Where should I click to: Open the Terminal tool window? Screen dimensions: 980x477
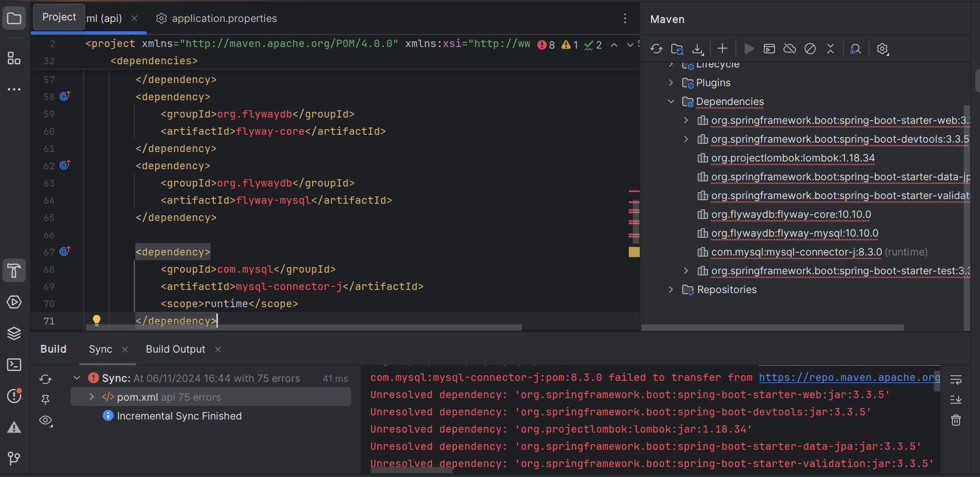click(x=14, y=365)
